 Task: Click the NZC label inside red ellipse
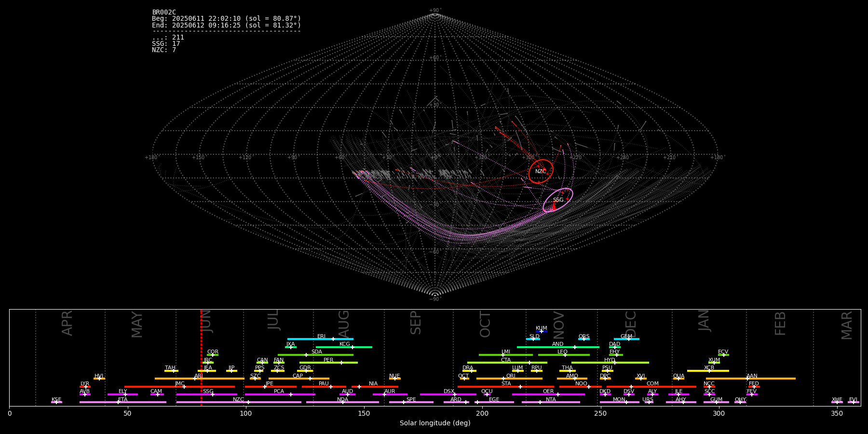(541, 172)
